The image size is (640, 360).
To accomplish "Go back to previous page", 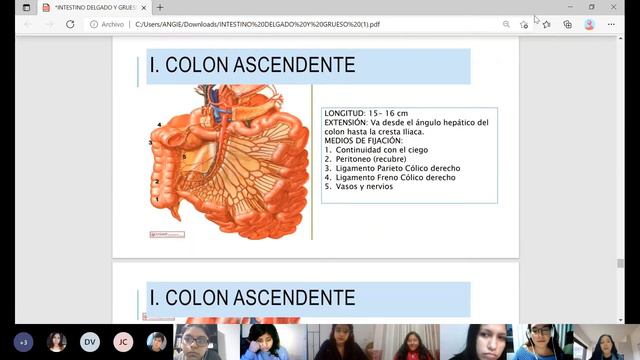I will coord(28,24).
